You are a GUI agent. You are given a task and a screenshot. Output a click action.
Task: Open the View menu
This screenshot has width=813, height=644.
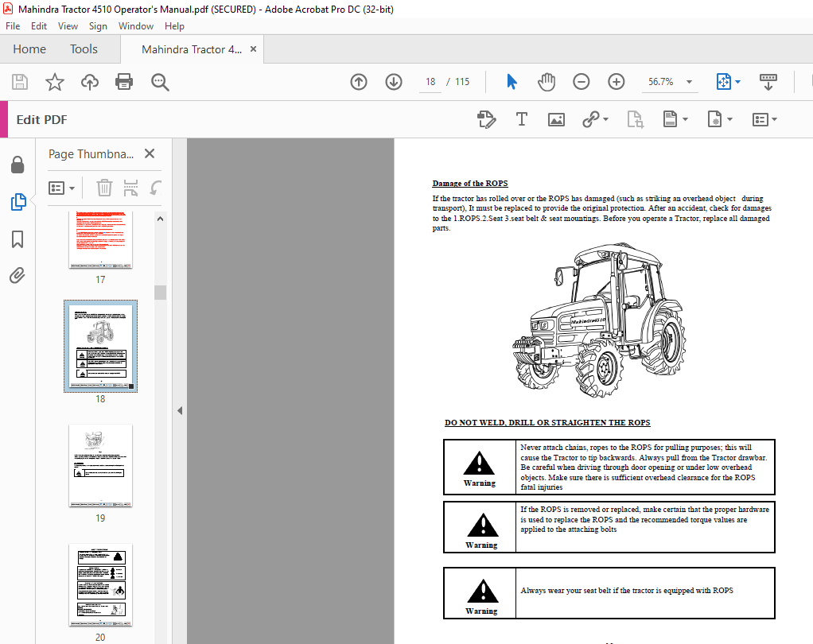(x=68, y=26)
